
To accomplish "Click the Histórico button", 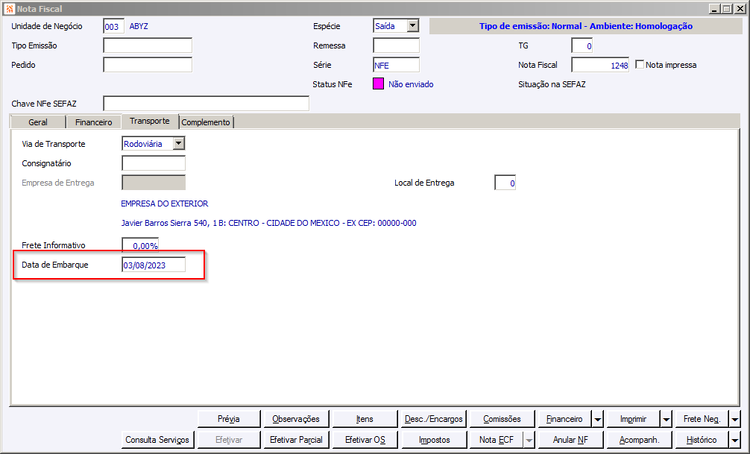I will coord(702,440).
